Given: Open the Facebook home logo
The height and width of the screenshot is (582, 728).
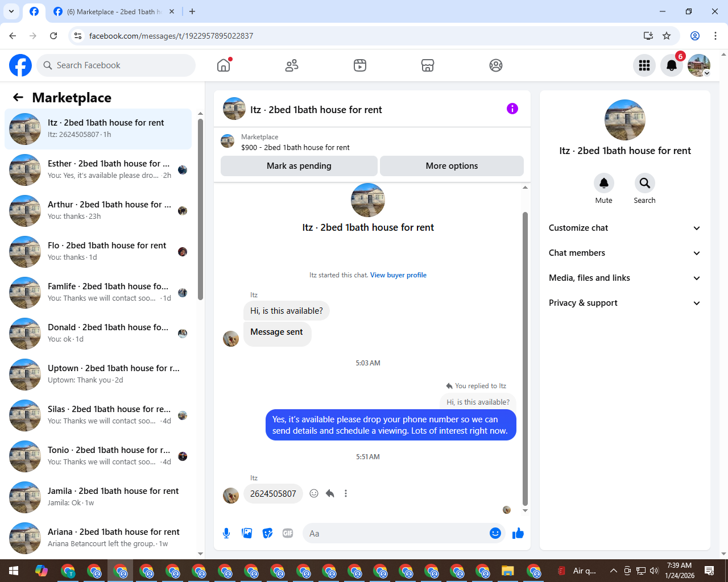Looking at the screenshot, I should tap(20, 65).
